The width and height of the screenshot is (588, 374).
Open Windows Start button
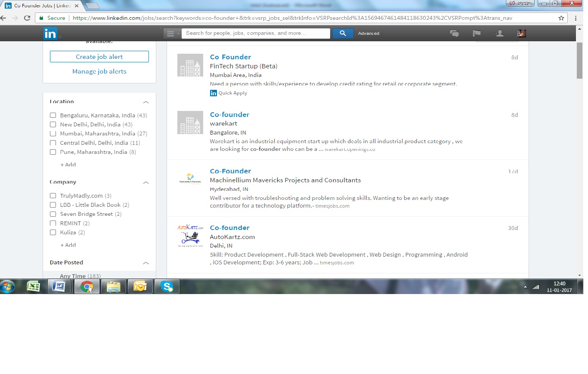point(8,286)
